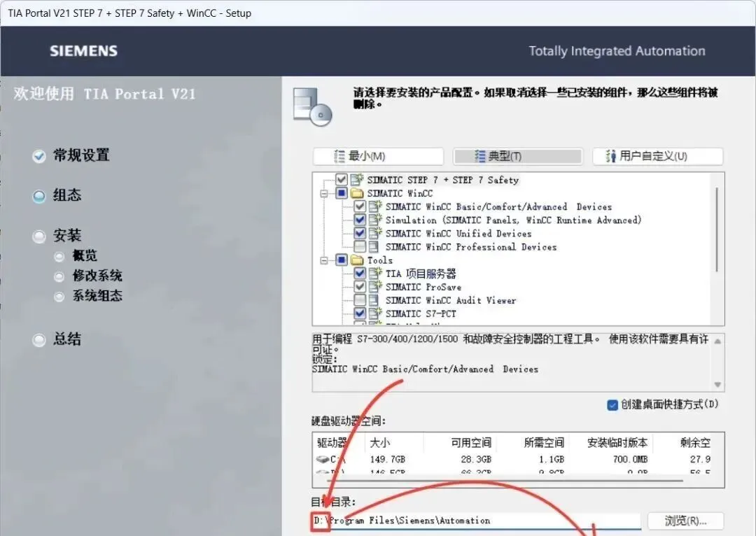Click the C:\ drive icon in drive list
This screenshot has width=756, height=536.
pyautogui.click(x=322, y=459)
